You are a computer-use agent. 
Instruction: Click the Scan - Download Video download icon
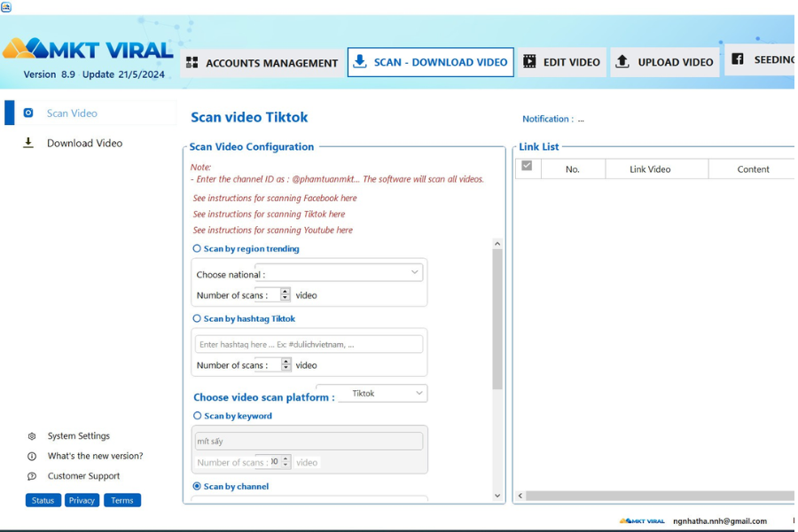pos(360,61)
